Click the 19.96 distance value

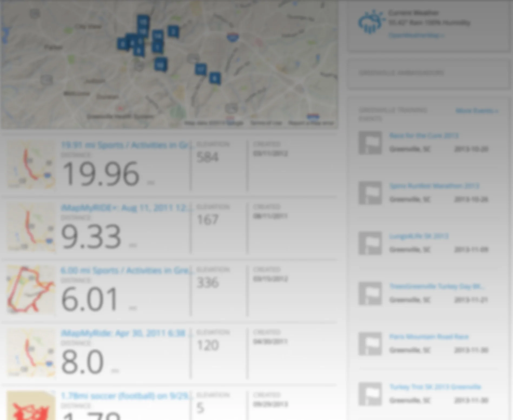[x=101, y=174]
